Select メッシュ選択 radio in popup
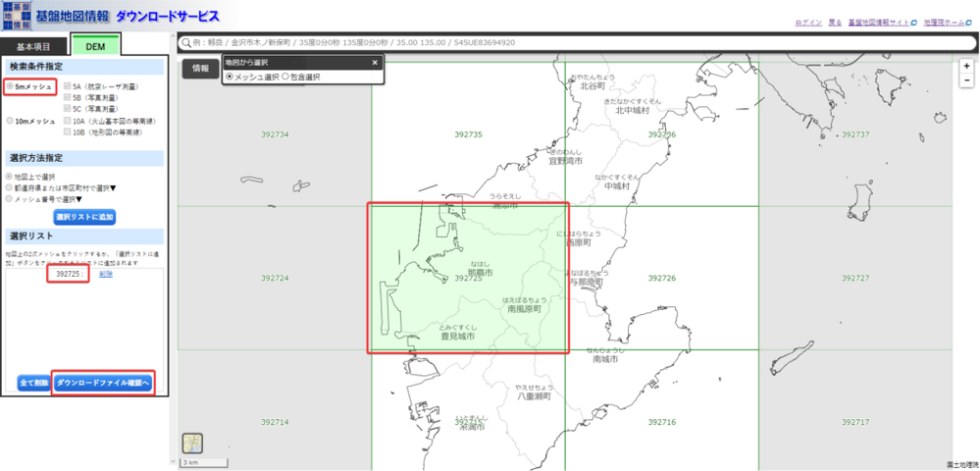 tap(230, 77)
